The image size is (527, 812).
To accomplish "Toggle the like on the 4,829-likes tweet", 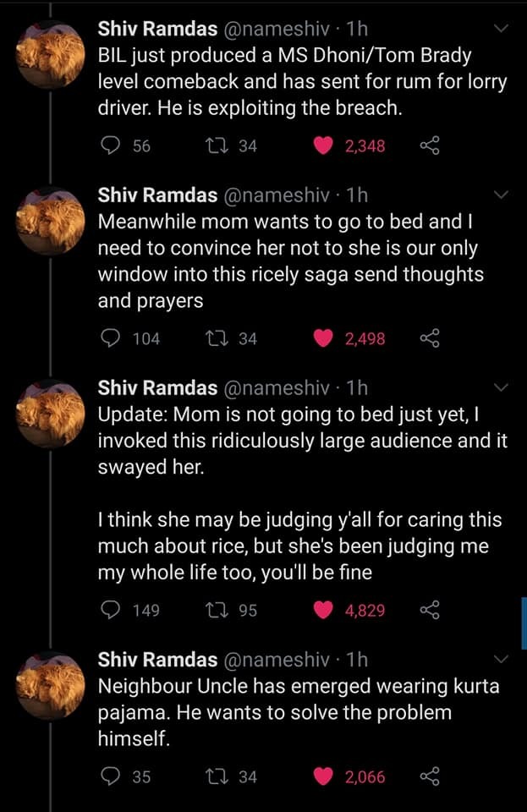I will (322, 610).
